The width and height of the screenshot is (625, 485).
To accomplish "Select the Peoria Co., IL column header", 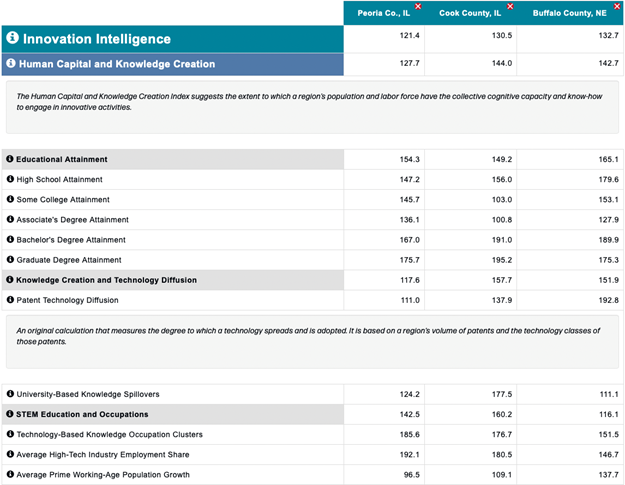I will [383, 13].
